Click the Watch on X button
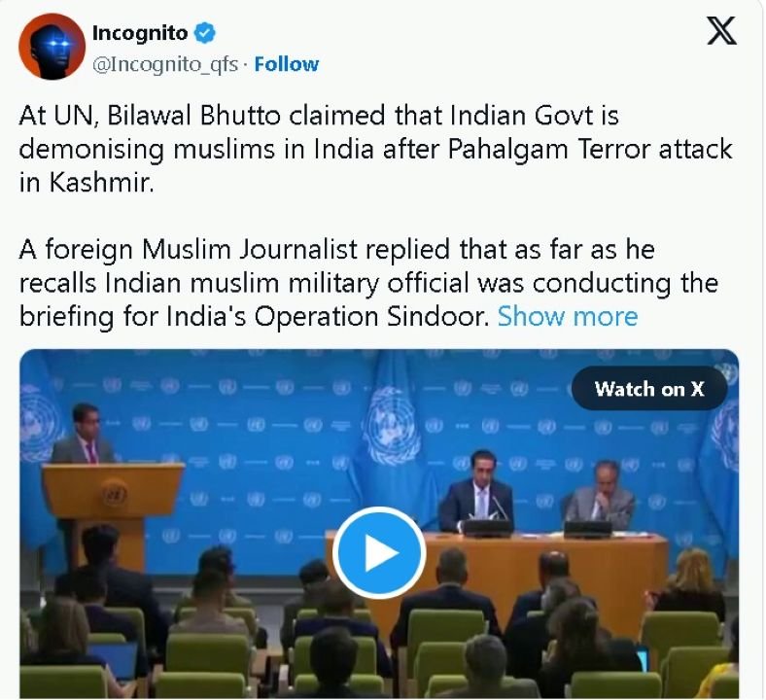The width and height of the screenshot is (766, 700). tap(649, 389)
